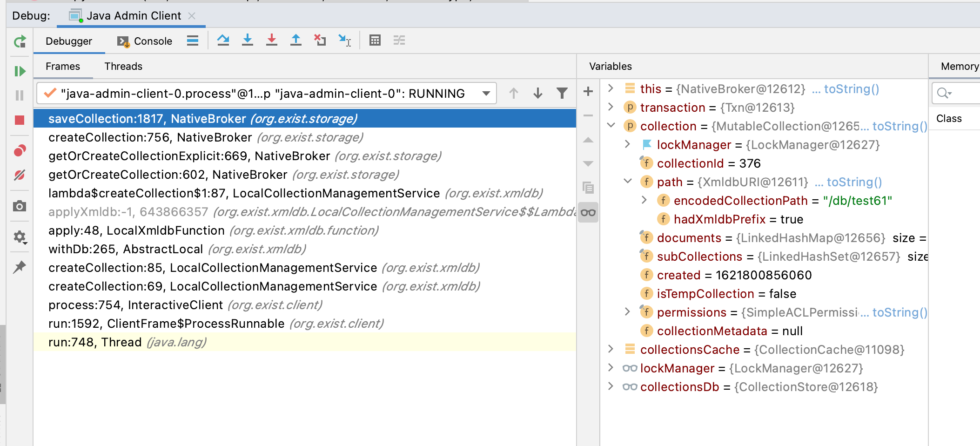
Task: Switch to the Threads tab
Action: coord(123,67)
